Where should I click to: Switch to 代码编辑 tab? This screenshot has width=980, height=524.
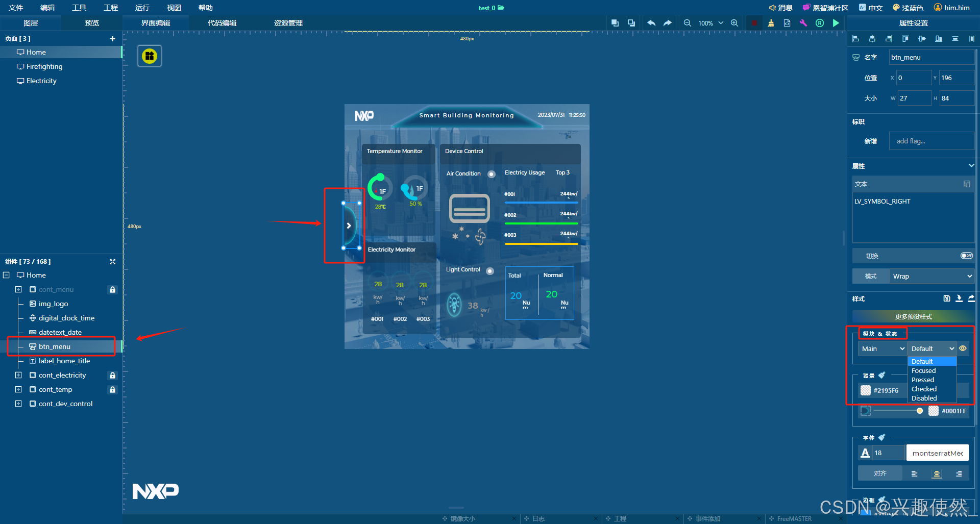(x=222, y=23)
